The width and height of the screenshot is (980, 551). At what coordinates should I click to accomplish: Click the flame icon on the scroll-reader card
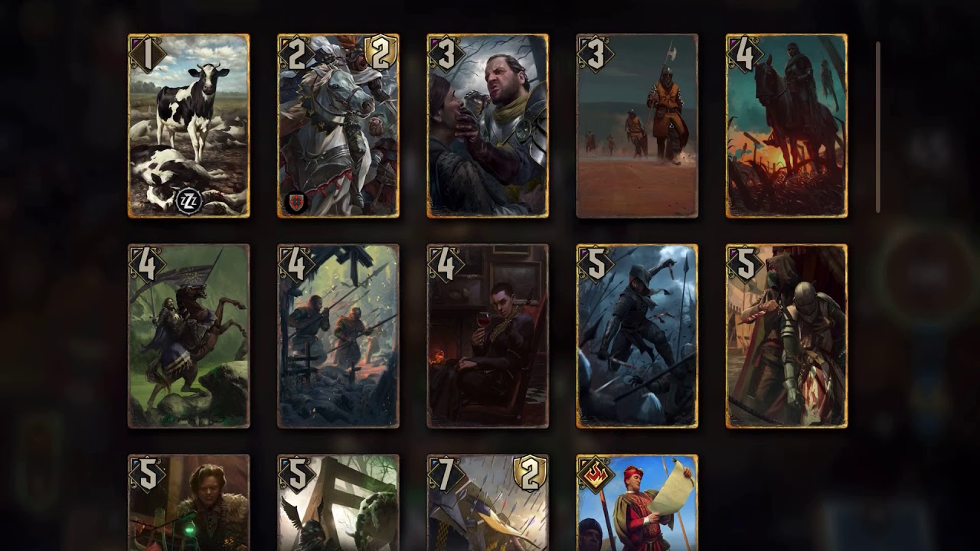coord(594,474)
